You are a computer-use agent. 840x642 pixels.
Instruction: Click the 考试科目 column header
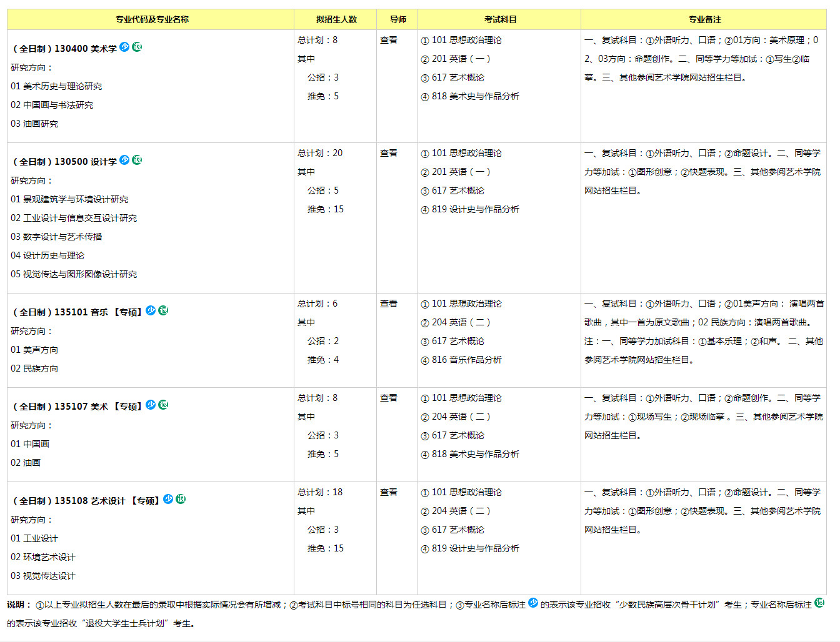(501, 19)
